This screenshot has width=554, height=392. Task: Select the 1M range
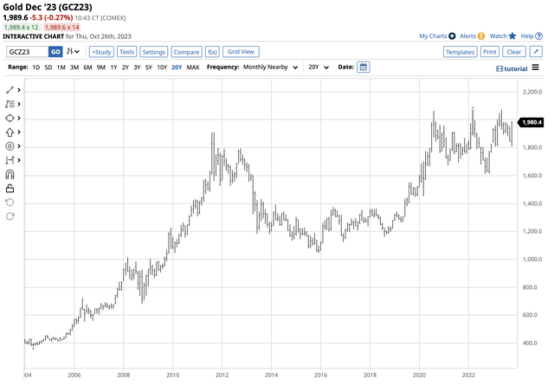61,67
